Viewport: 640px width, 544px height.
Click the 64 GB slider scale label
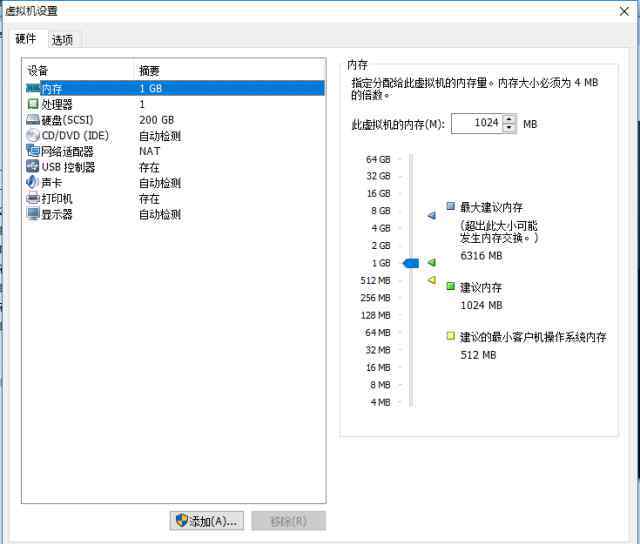point(378,159)
